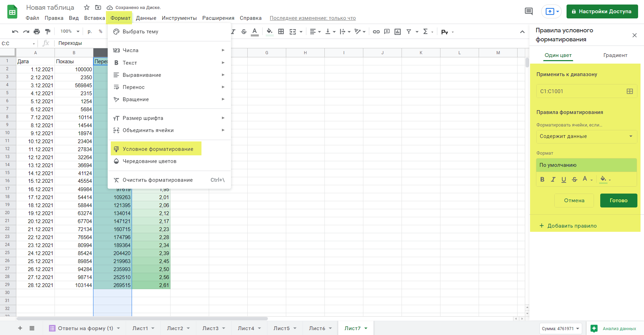644x335 pixels.
Task: Open 'Последнее изменение: только что' link
Action: point(313,18)
